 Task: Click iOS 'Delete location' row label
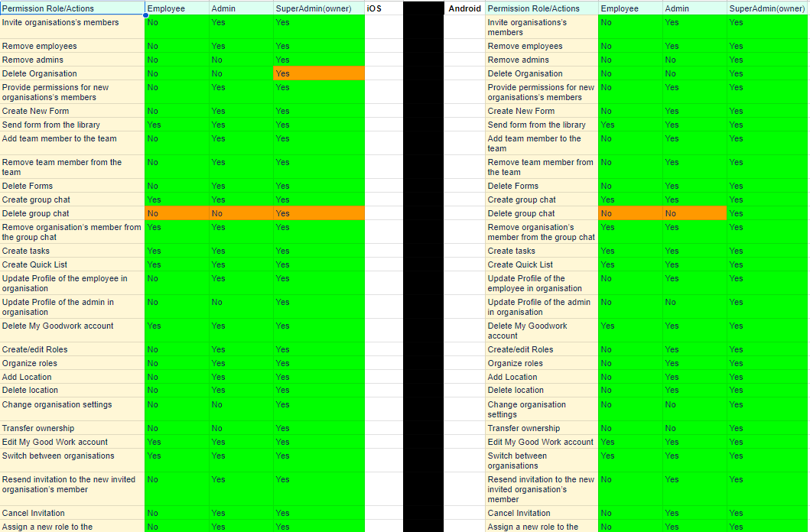click(73, 390)
